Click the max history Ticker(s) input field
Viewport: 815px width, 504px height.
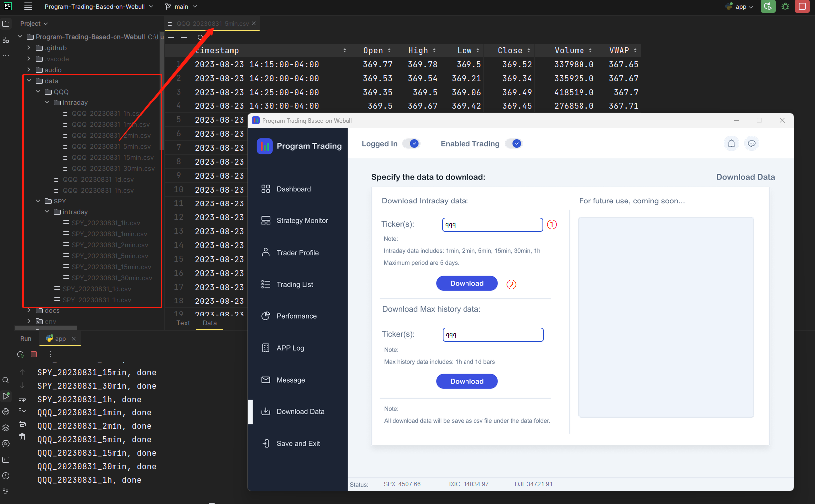click(493, 335)
